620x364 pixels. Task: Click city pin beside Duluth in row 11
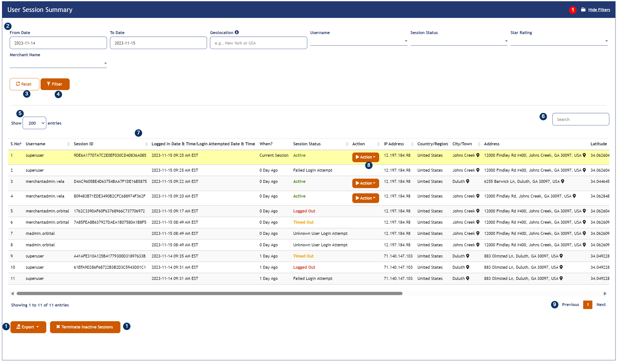click(467, 278)
